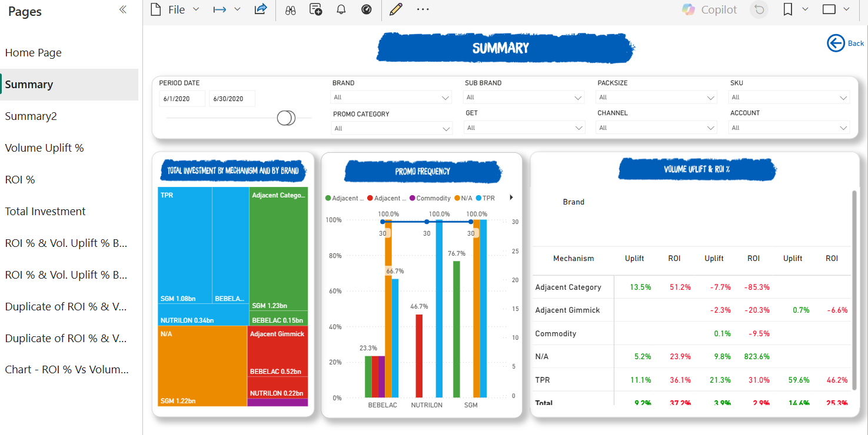Open the bookmark icon in toolbar

(788, 9)
